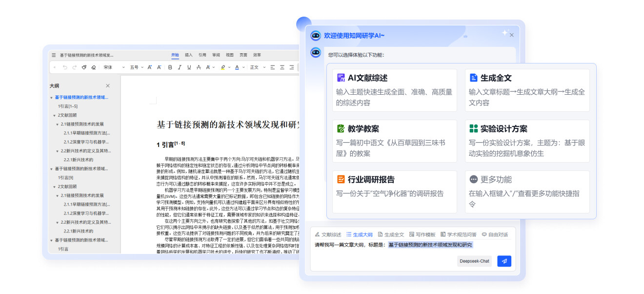The height and width of the screenshot is (294, 644).
Task: Click the chat prompt input text
Action: 394,245
